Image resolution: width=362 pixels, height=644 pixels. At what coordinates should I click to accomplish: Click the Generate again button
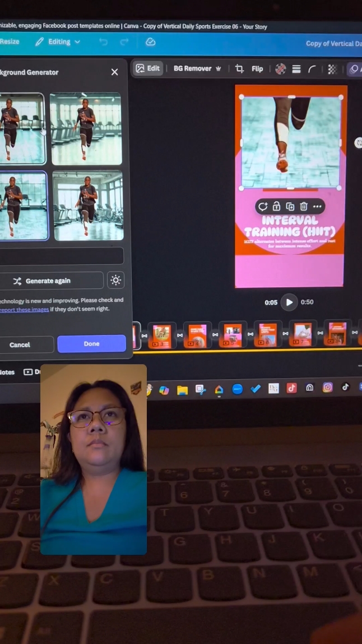click(x=49, y=280)
